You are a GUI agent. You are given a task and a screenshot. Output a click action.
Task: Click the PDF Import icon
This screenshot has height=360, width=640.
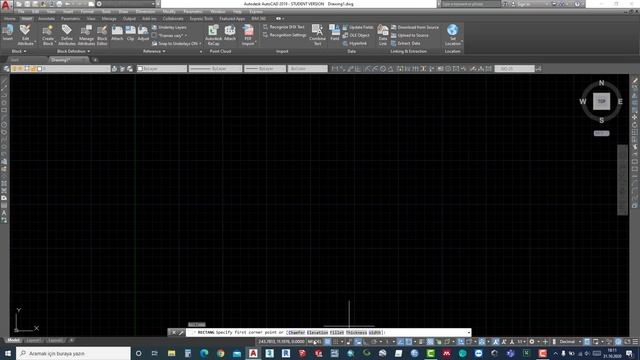pos(248,34)
